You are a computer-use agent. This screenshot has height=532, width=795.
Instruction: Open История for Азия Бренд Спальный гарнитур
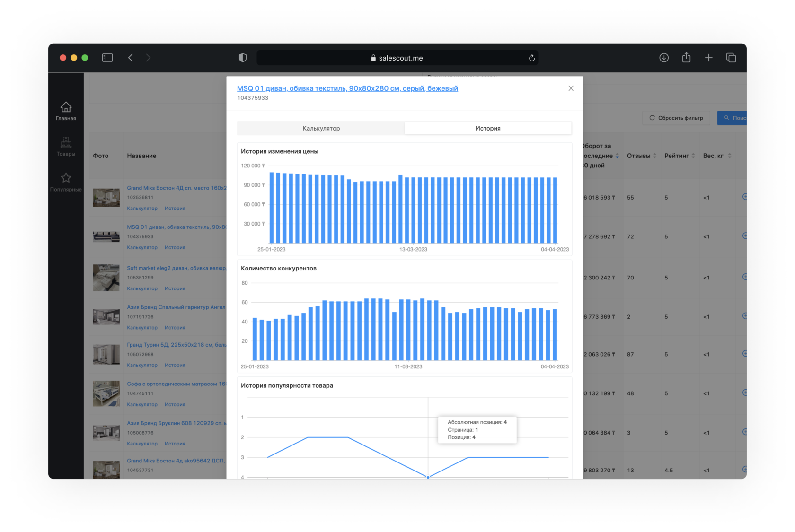175,327
